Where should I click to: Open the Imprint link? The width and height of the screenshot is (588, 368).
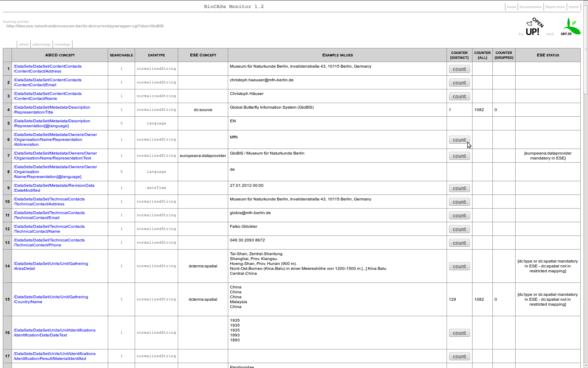tap(574, 7)
